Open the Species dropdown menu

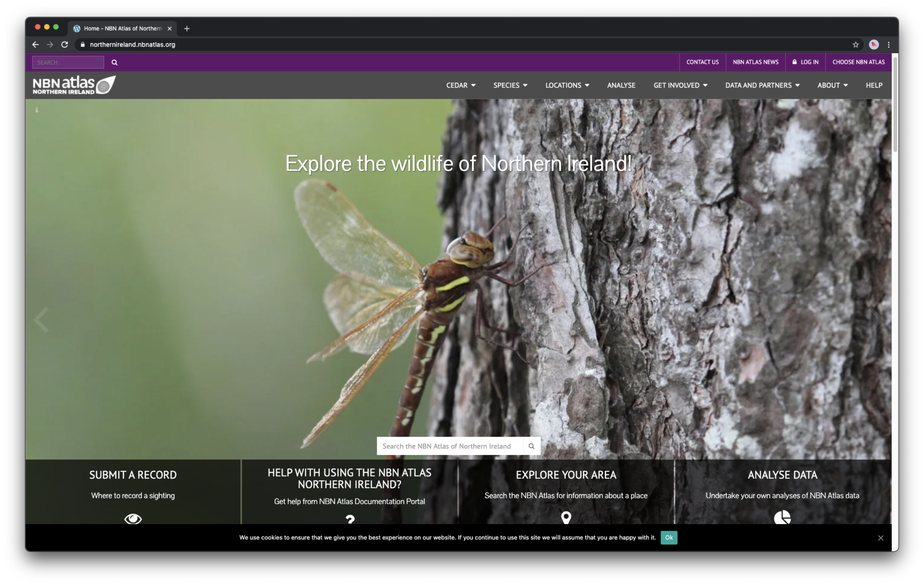click(510, 85)
